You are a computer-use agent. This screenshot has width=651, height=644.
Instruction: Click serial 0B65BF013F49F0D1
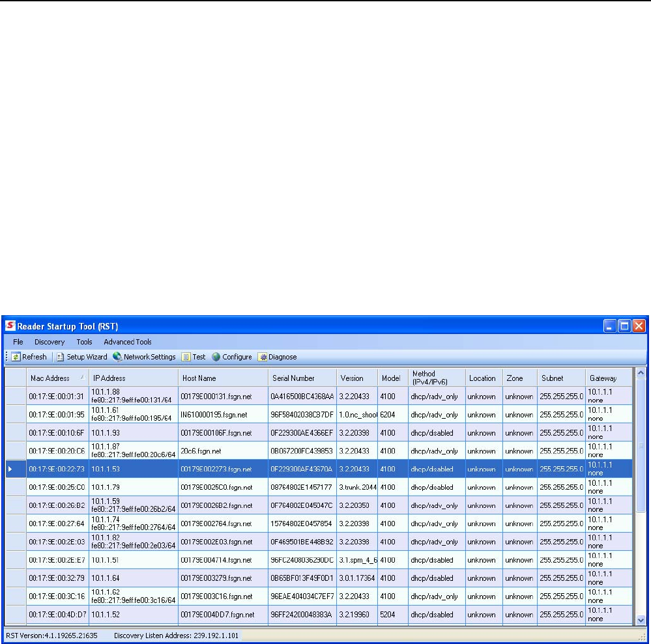pyautogui.click(x=302, y=578)
